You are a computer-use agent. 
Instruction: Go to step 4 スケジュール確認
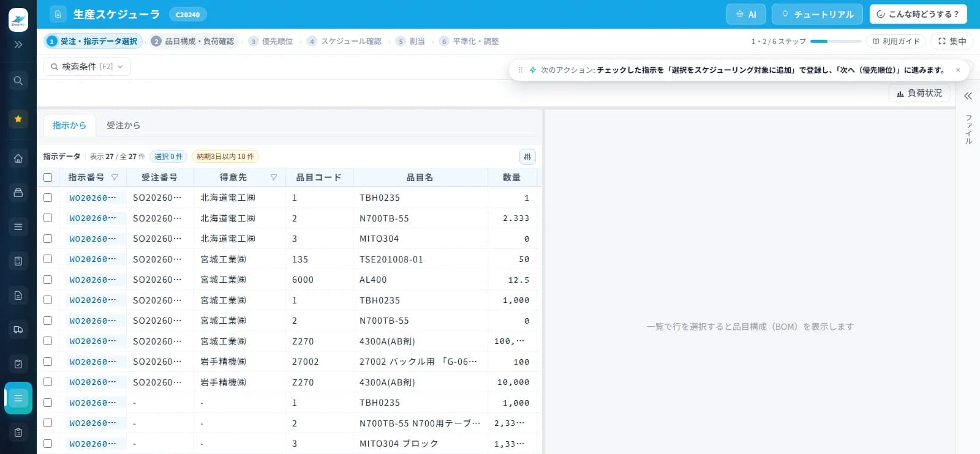coord(344,41)
